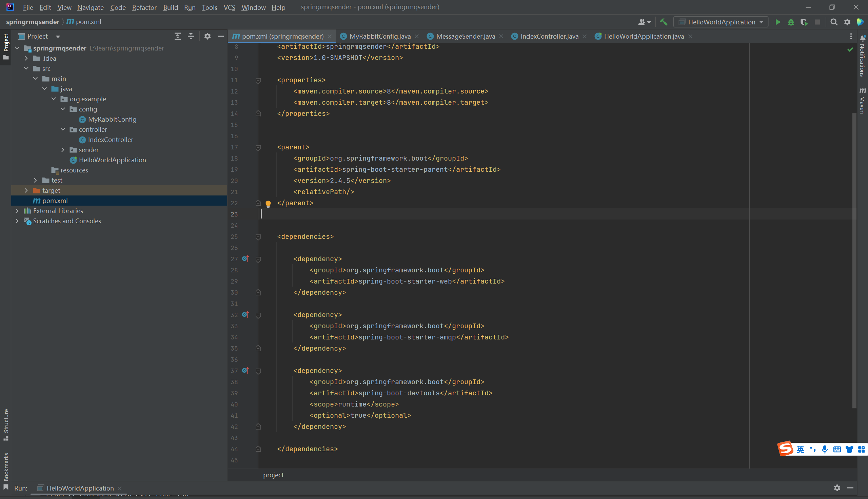Open Search Everywhere with the magnifier icon

833,22
